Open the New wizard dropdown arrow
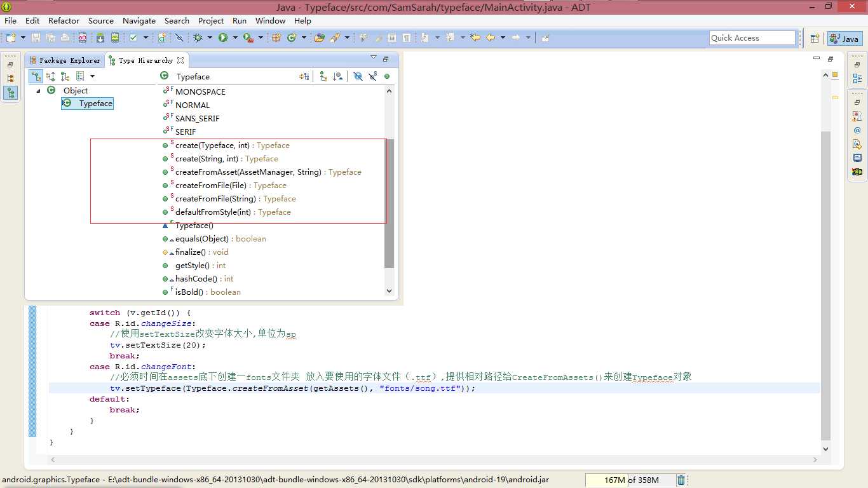 pos(23,38)
